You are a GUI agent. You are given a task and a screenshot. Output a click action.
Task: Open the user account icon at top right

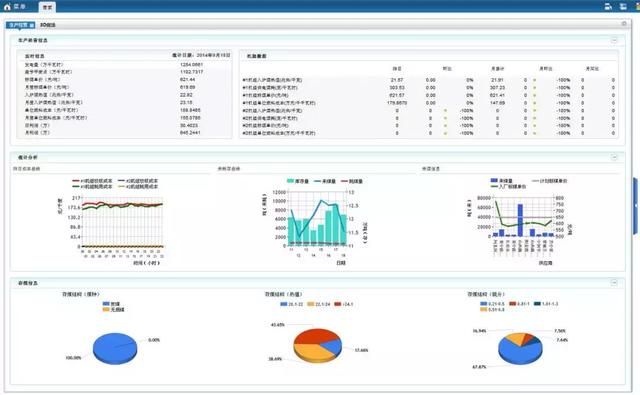coord(608,7)
